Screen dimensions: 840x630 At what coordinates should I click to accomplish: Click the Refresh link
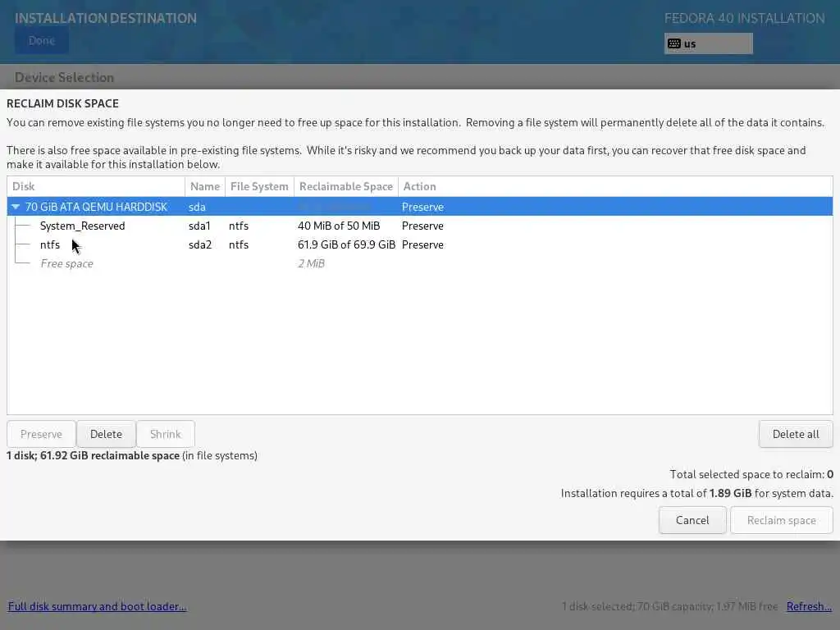click(809, 606)
